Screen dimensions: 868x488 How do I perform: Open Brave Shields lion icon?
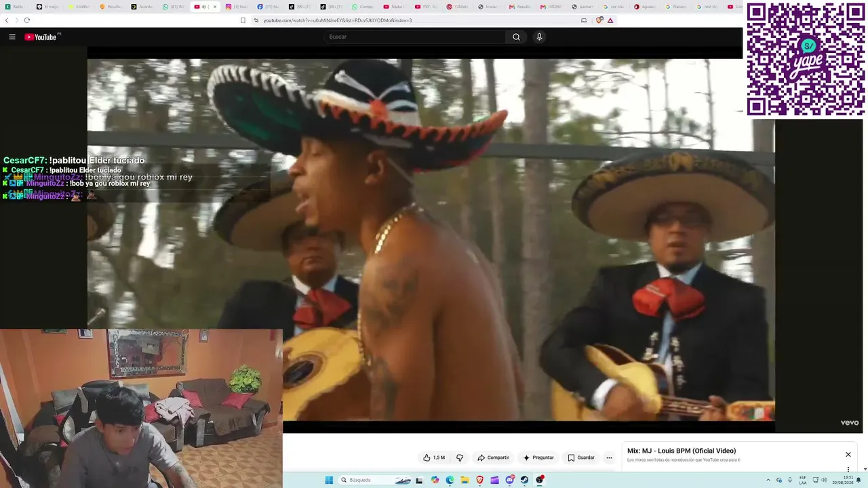click(599, 20)
